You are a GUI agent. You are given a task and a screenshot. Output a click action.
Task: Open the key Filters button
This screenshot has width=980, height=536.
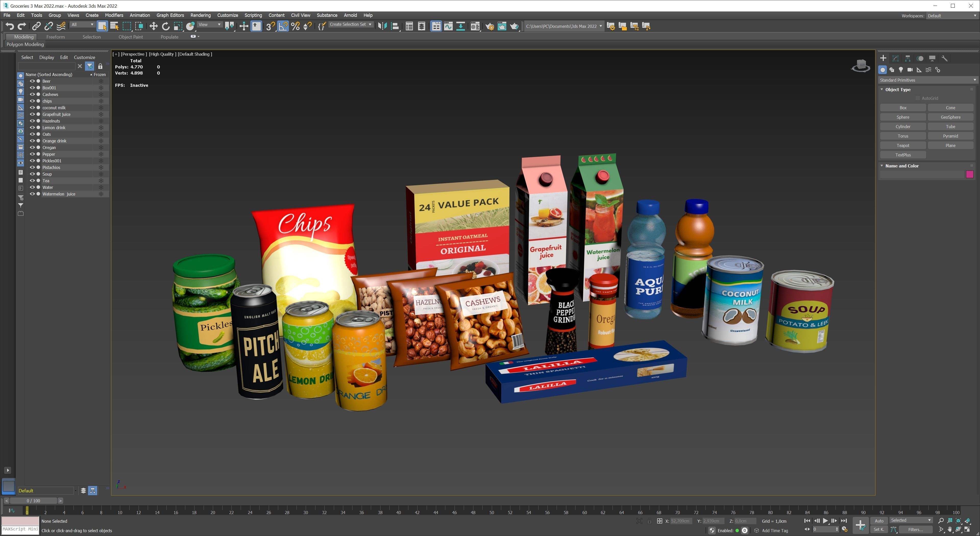[x=915, y=529]
